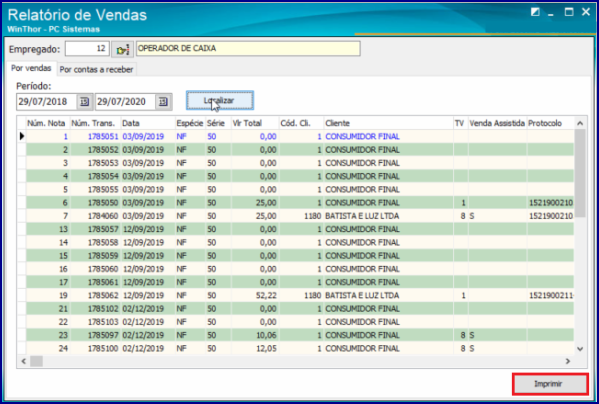Switch to the Por vendas tab
599x404 pixels.
(x=31, y=68)
